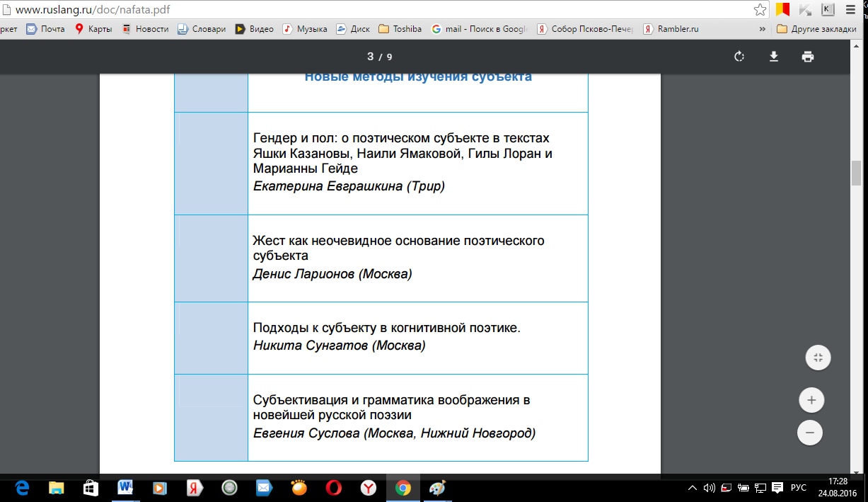Click the text 'Екатерина Евграшкина (Трир)'
The image size is (868, 502).
click(349, 186)
